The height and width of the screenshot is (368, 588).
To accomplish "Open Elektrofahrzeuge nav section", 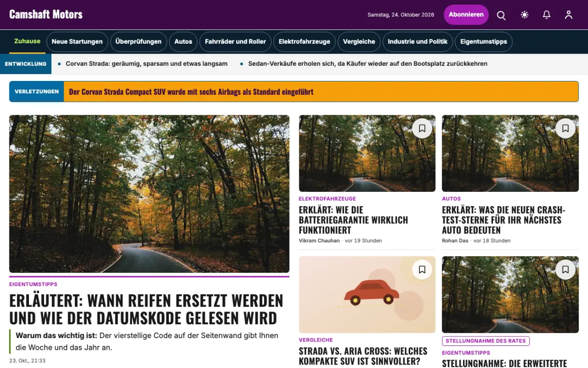I will 304,42.
